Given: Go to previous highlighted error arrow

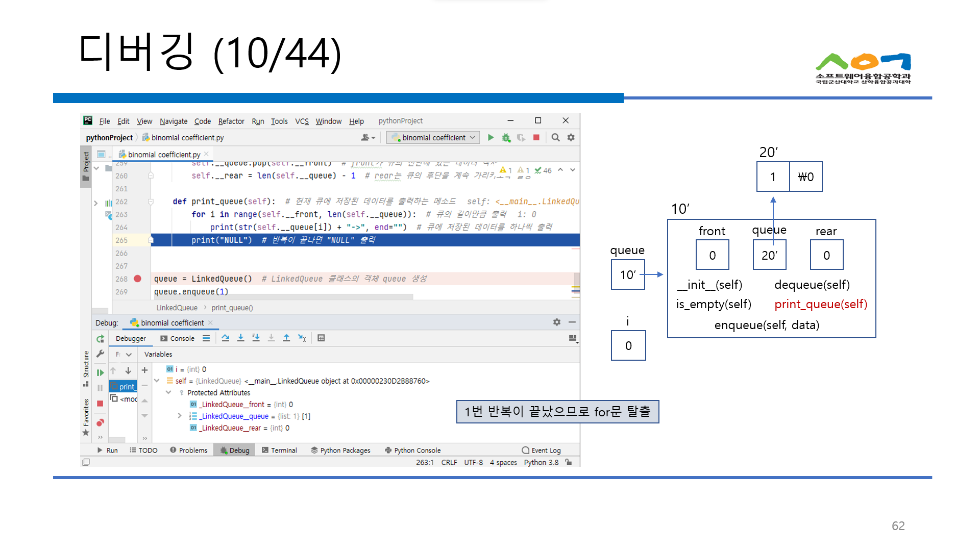Looking at the screenshot, I should click(x=560, y=170).
